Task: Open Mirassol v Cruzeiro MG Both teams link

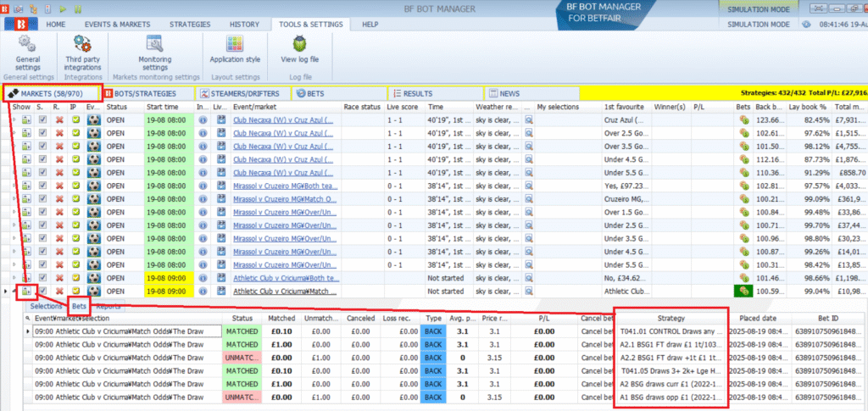Action: (283, 186)
